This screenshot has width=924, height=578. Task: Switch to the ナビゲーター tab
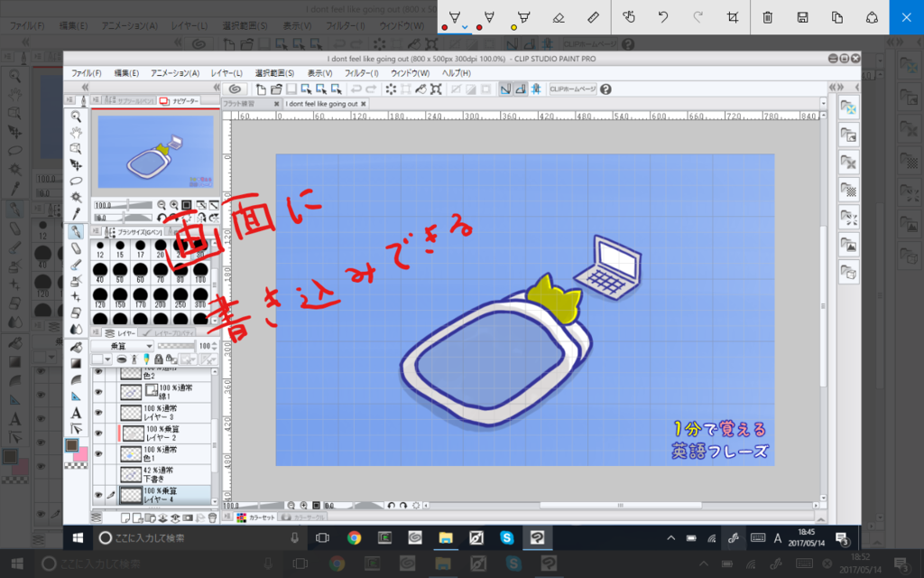tap(180, 101)
